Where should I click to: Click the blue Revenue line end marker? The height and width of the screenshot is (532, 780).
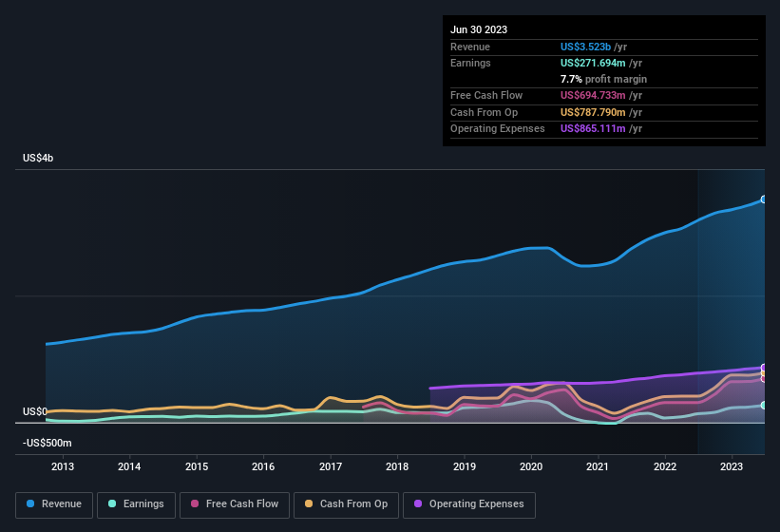coord(764,199)
